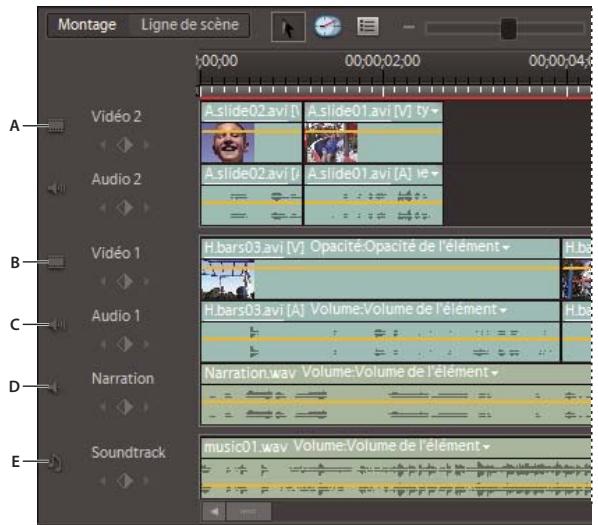Click the Narration track label
This screenshot has width=598, height=525.
click(123, 379)
